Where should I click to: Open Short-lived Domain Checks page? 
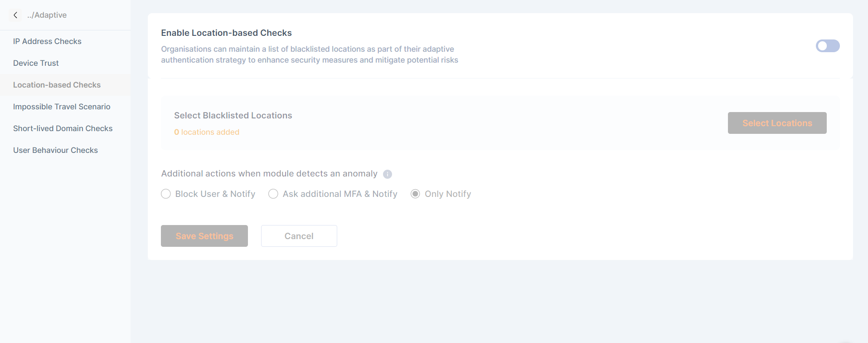[x=63, y=128]
